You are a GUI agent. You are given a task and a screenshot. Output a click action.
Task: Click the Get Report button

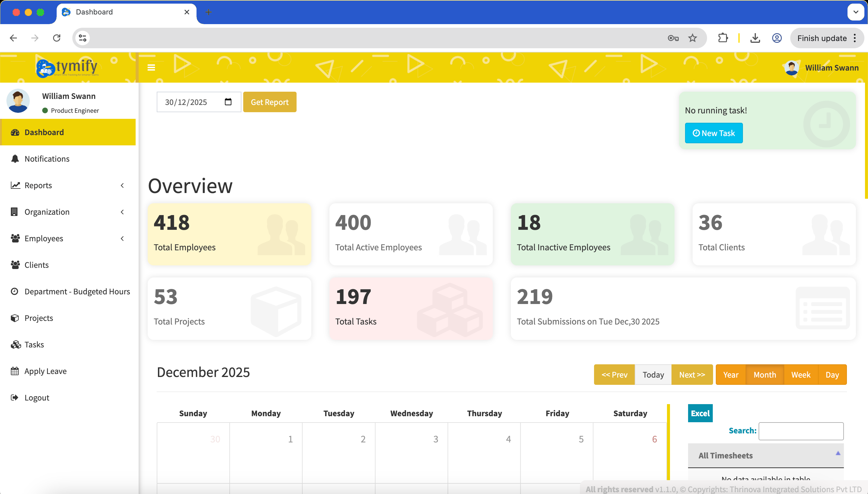point(269,102)
